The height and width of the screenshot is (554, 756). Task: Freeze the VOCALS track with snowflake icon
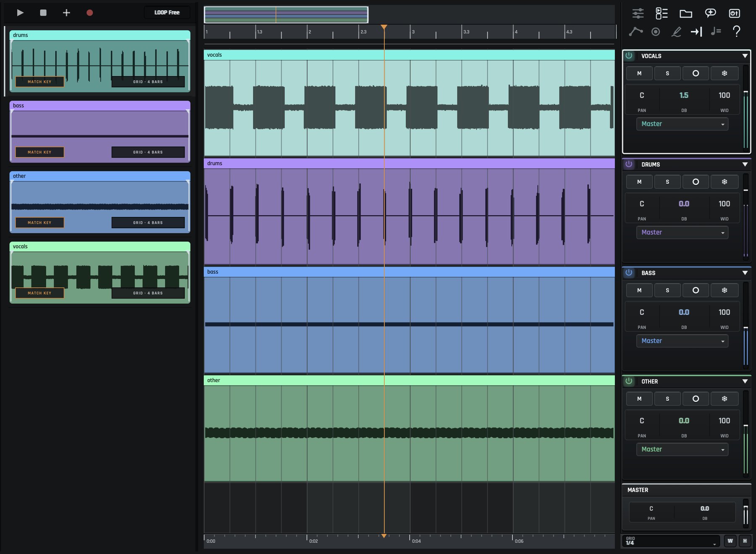[724, 73]
